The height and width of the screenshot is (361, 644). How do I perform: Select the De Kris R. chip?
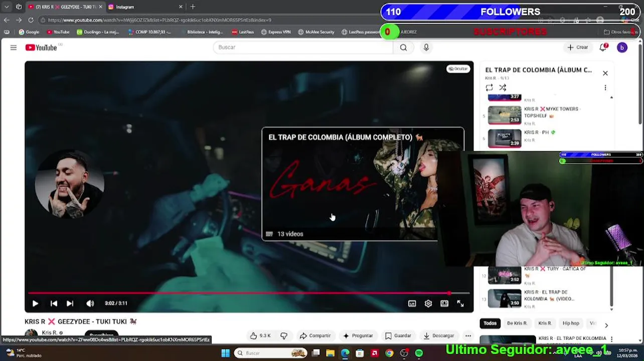click(517, 323)
